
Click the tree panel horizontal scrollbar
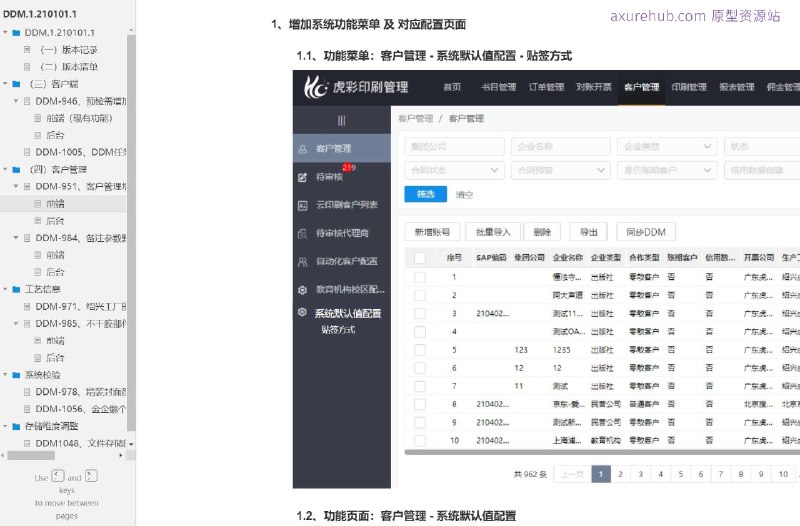click(31, 456)
